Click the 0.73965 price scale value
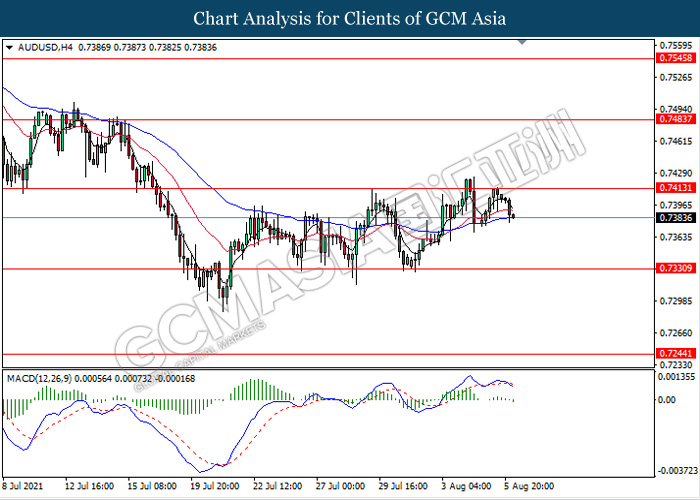Viewport: 700px width, 500px height. tap(676, 205)
